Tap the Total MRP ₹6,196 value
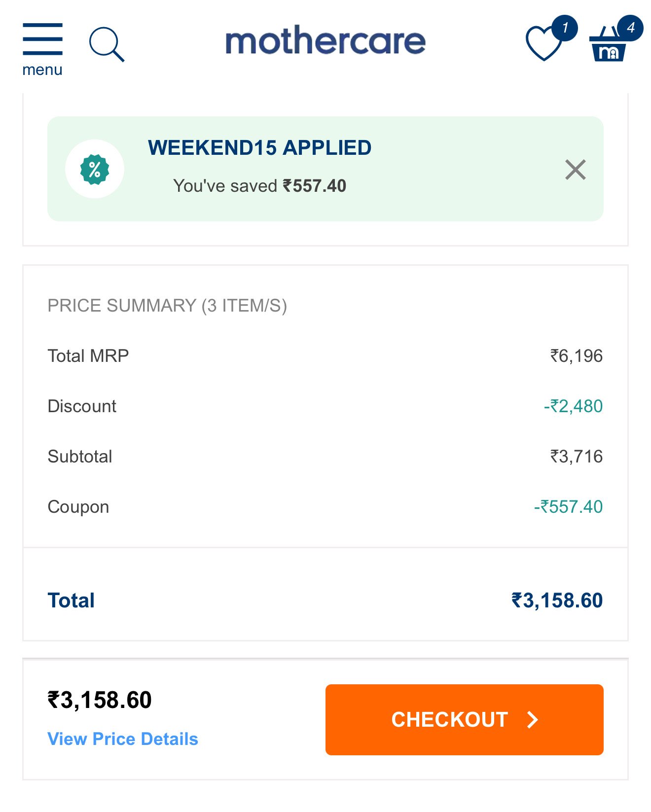The width and height of the screenshot is (651, 812). (x=577, y=355)
